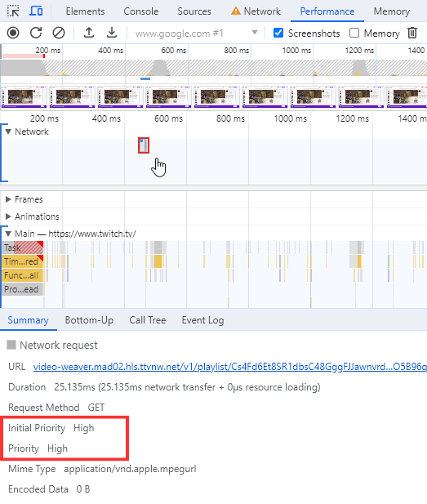Image resolution: width=427 pixels, height=504 pixels.
Task: Open the Call Tree tab
Action: tap(148, 320)
